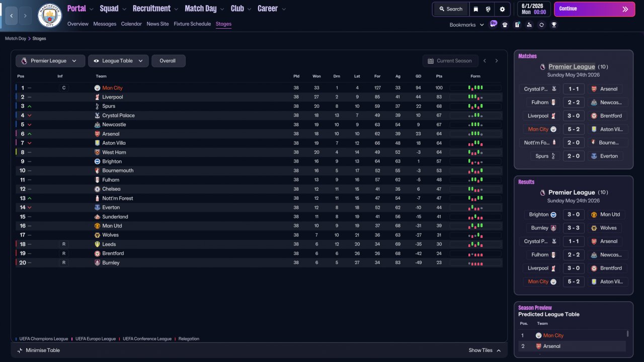644x362 pixels.
Task: Click the Crystal Palace crest in league table
Action: (x=97, y=116)
